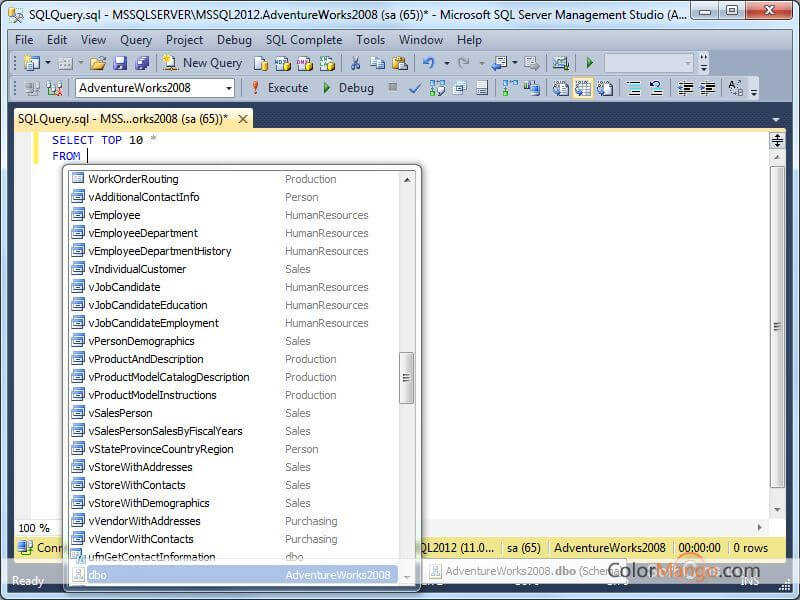Viewport: 800px width, 600px height.
Task: Click the Paste clipboard icon
Action: click(x=399, y=63)
